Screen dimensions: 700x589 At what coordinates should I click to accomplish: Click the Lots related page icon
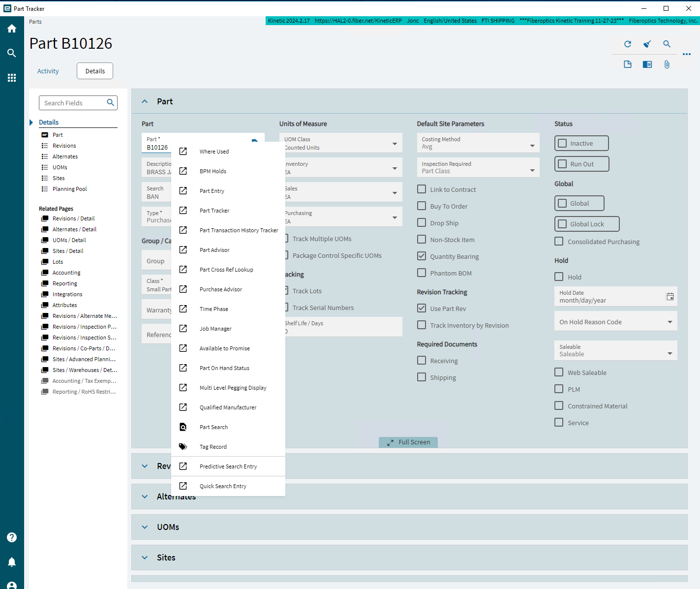[x=45, y=262]
